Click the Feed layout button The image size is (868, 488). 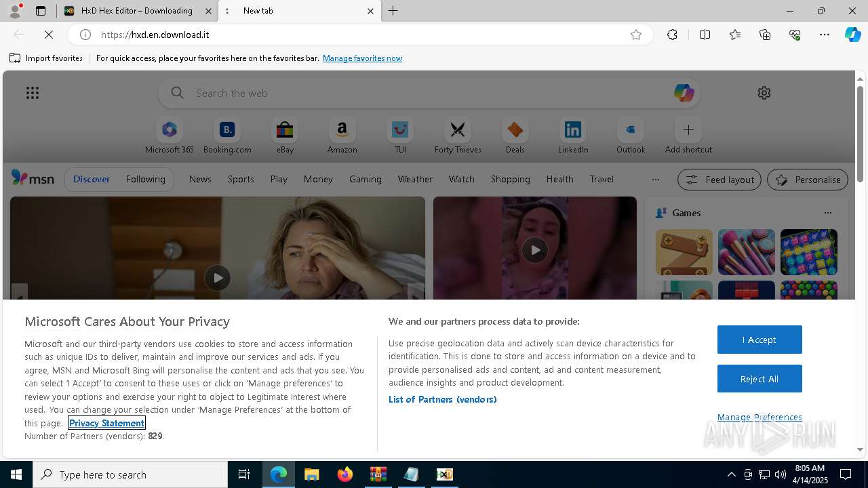tap(719, 180)
